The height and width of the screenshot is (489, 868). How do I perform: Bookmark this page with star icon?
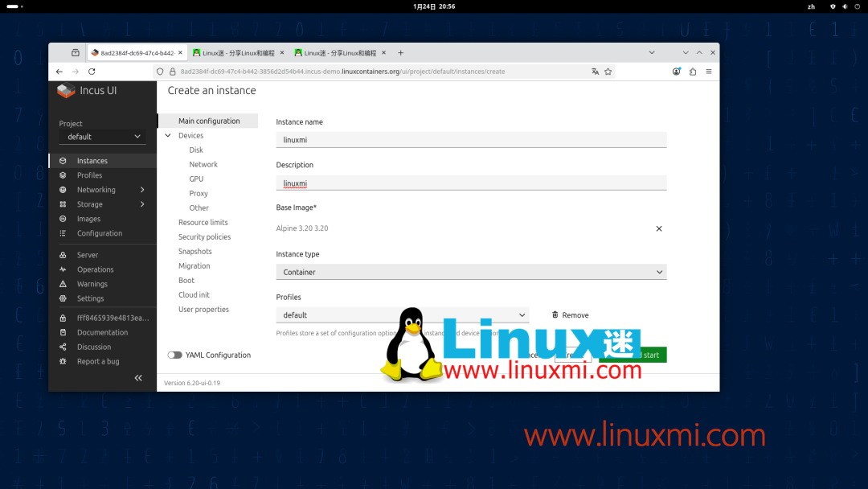tap(608, 72)
